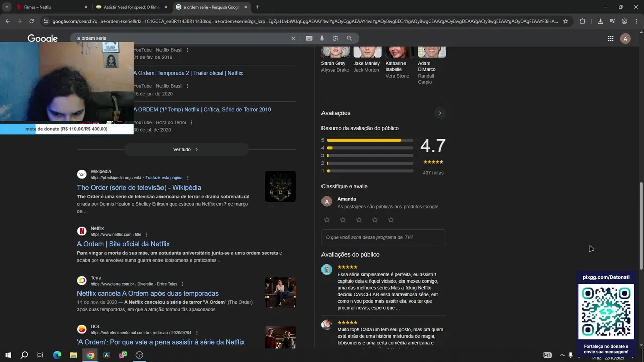Click the review text field
The width and height of the screenshot is (644, 362).
click(x=383, y=237)
